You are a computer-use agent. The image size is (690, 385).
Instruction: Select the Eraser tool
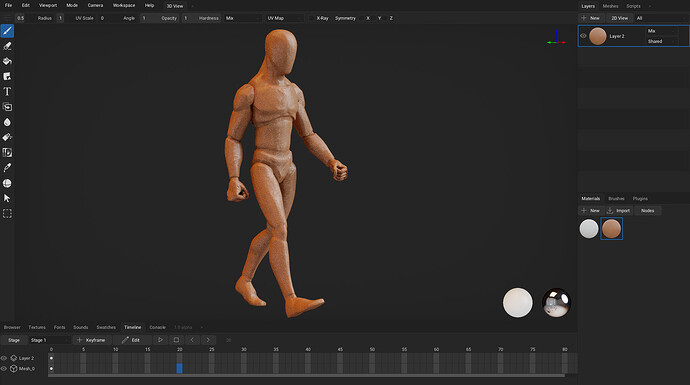(7, 46)
